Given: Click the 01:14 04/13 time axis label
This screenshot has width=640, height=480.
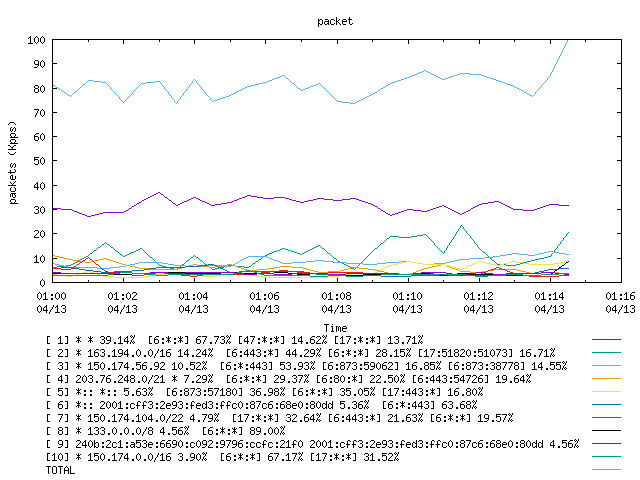Looking at the screenshot, I should pyautogui.click(x=549, y=302).
